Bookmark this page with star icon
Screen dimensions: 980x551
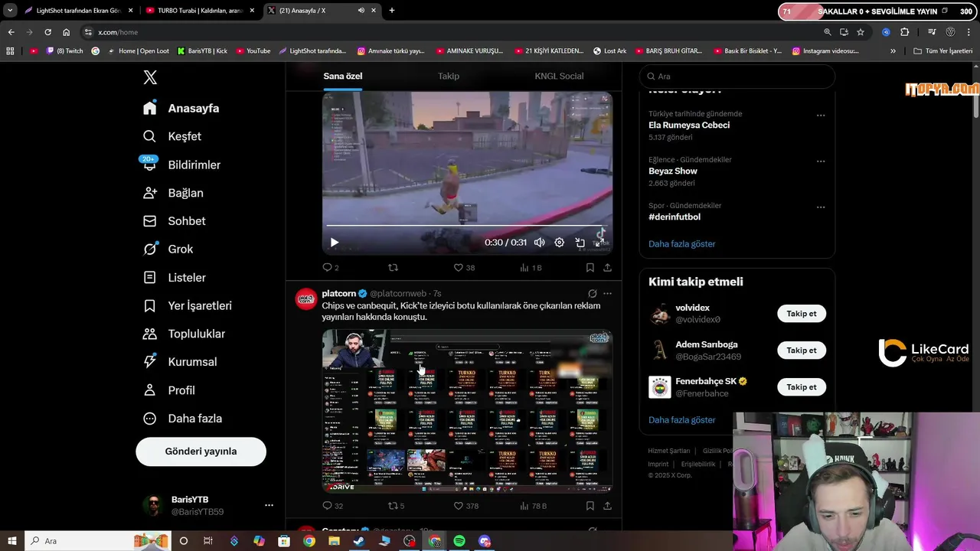point(861,32)
